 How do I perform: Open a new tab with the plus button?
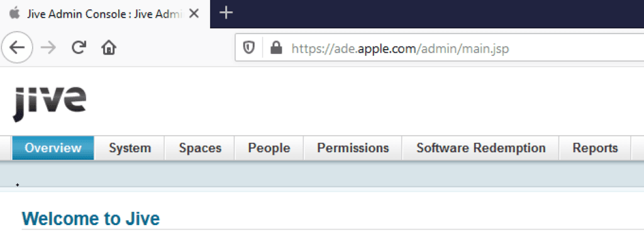point(226,13)
